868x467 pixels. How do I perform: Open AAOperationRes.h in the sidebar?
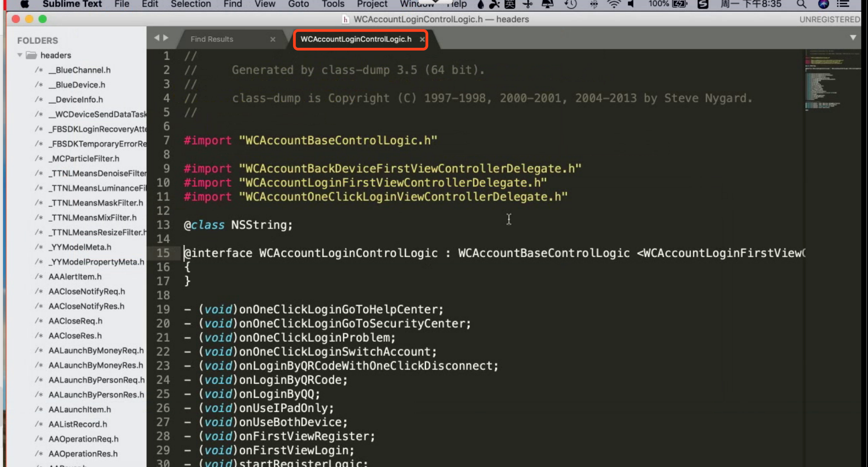click(83, 454)
